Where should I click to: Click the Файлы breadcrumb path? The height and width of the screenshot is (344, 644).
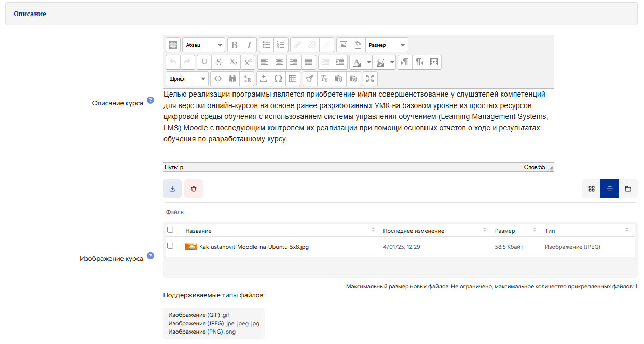(175, 212)
